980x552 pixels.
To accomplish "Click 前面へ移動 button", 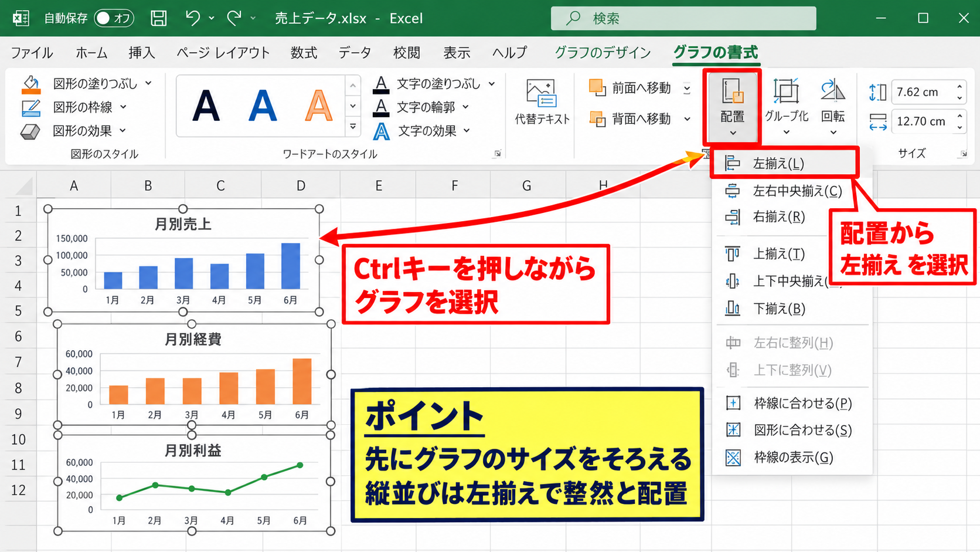I will (631, 88).
